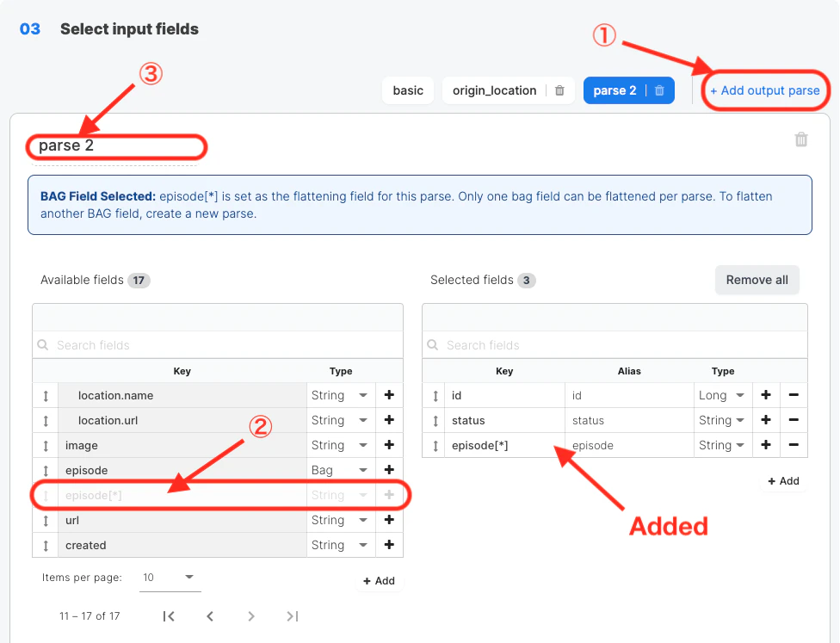The height and width of the screenshot is (643, 840).
Task: Open Long type dropdown for id
Action: point(722,395)
